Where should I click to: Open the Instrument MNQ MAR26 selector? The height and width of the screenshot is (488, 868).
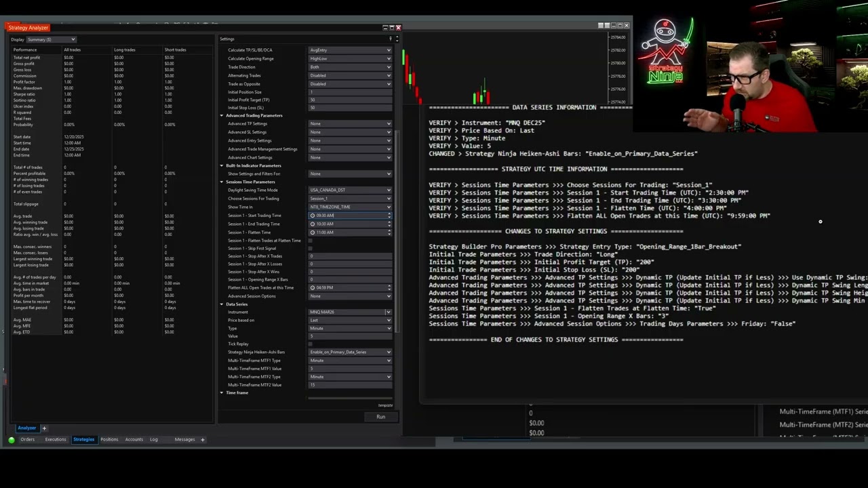click(x=350, y=312)
